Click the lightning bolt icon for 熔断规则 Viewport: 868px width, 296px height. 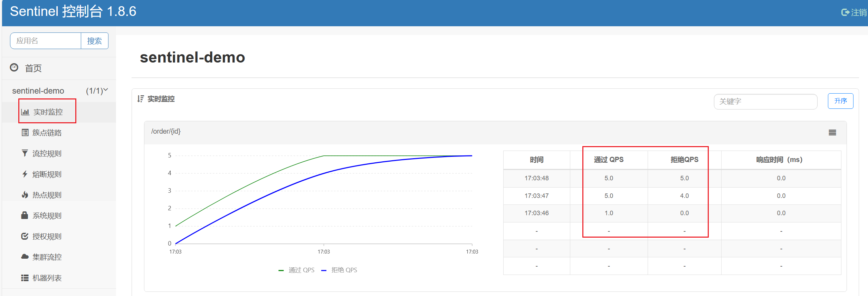point(25,174)
